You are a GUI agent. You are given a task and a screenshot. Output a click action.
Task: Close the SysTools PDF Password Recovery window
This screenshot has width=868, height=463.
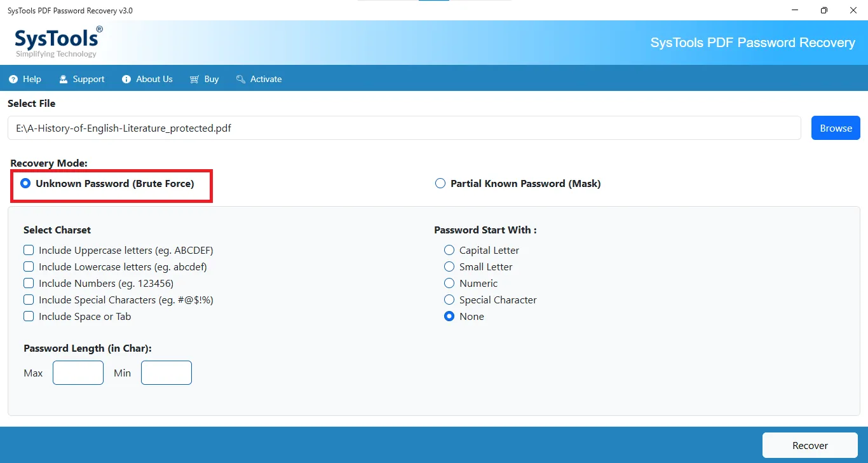click(x=853, y=10)
